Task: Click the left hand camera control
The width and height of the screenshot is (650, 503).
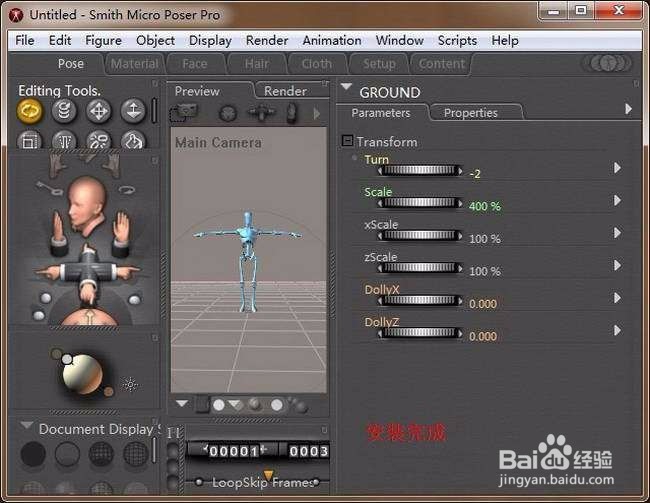Action: (60, 233)
